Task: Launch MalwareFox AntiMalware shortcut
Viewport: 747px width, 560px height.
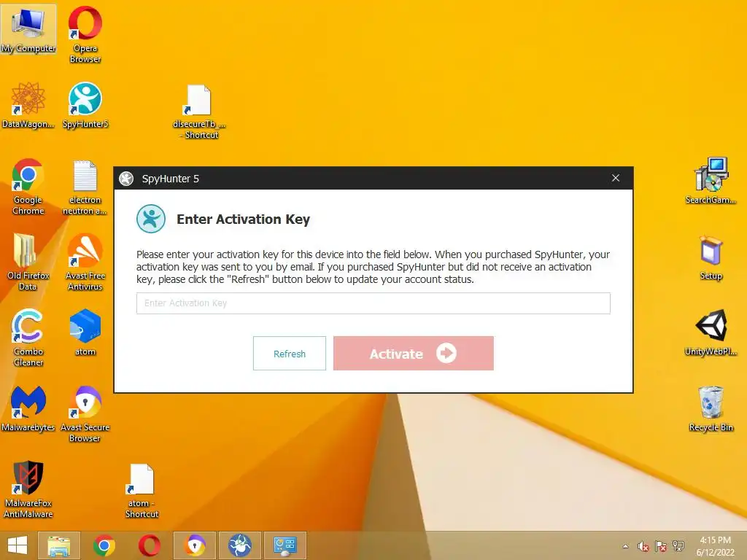Action: pos(28,489)
